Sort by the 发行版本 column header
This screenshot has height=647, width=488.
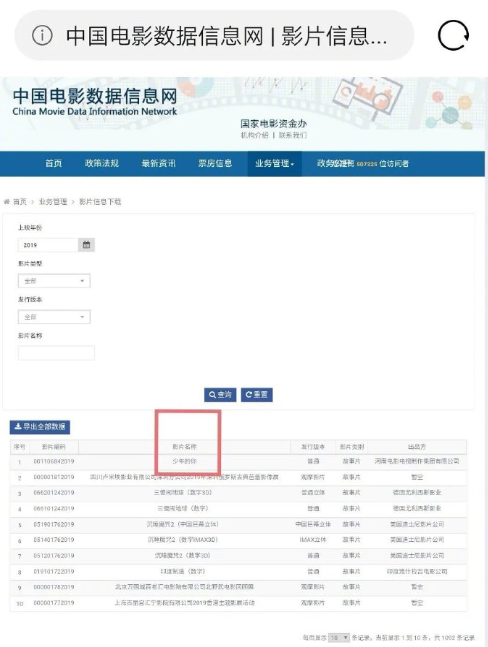click(313, 447)
